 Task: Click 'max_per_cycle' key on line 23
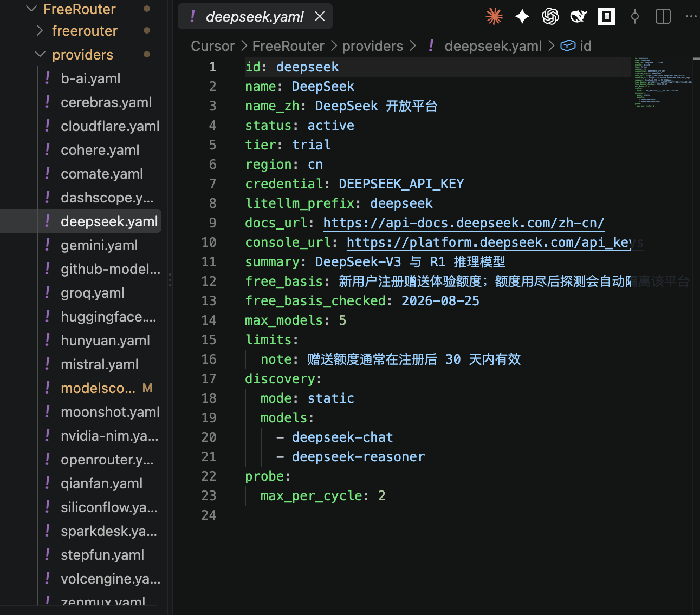312,496
